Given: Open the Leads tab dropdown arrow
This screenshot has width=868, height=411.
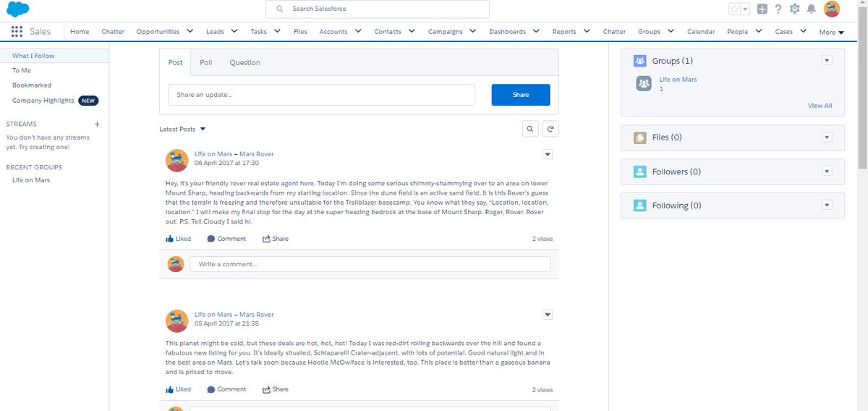Looking at the screenshot, I should (234, 31).
